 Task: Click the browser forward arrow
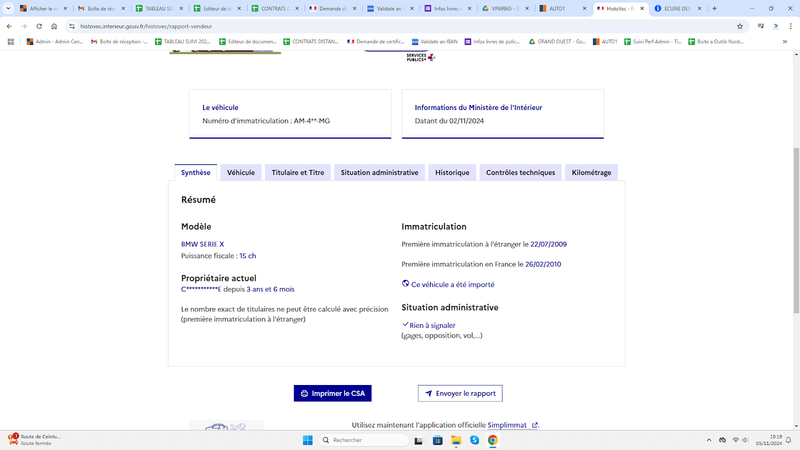[24, 26]
